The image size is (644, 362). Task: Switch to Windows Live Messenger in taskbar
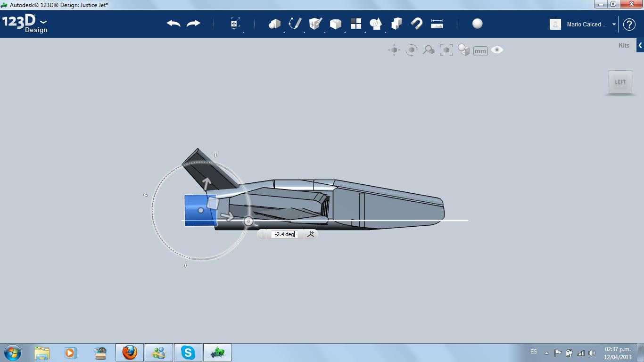tap(159, 353)
